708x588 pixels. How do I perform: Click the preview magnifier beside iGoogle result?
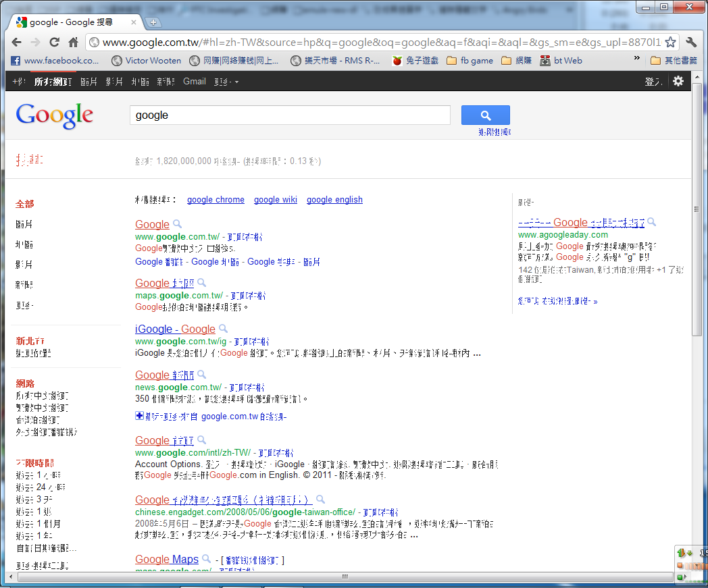[224, 329]
